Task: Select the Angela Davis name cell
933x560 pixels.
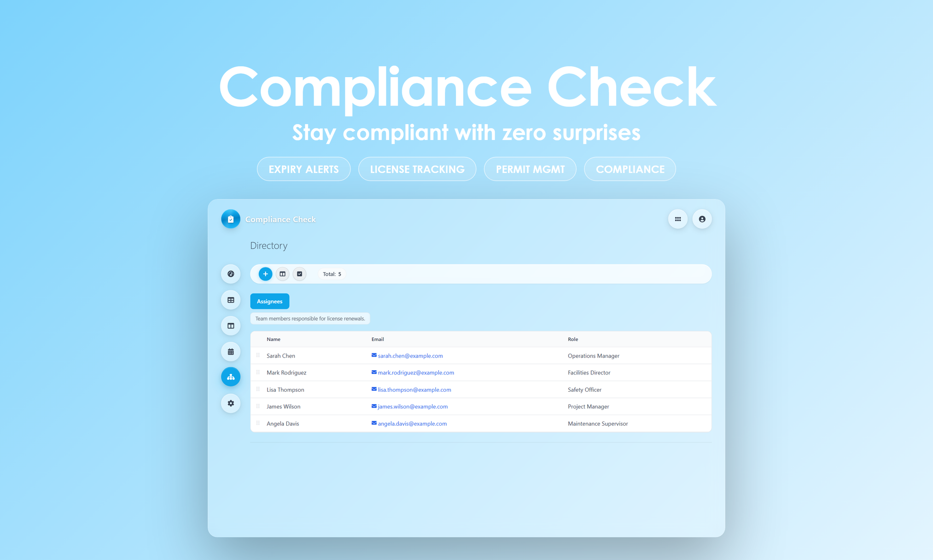Action: click(282, 424)
